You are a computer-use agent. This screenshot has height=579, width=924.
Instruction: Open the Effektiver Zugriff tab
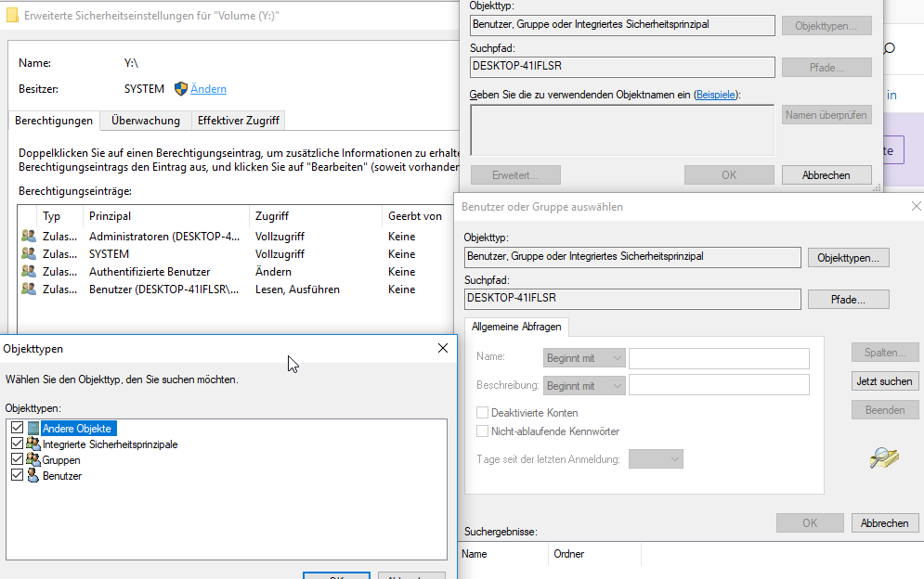(239, 120)
